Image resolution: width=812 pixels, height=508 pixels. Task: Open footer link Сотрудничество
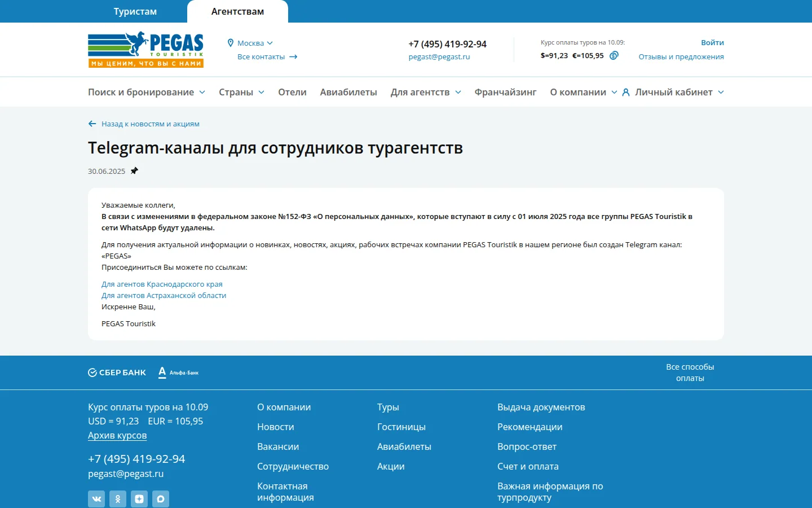[293, 466]
